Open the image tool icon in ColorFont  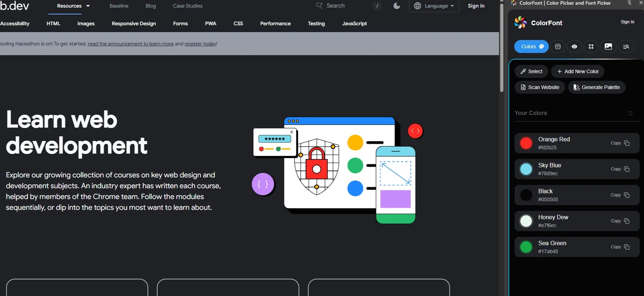608,47
